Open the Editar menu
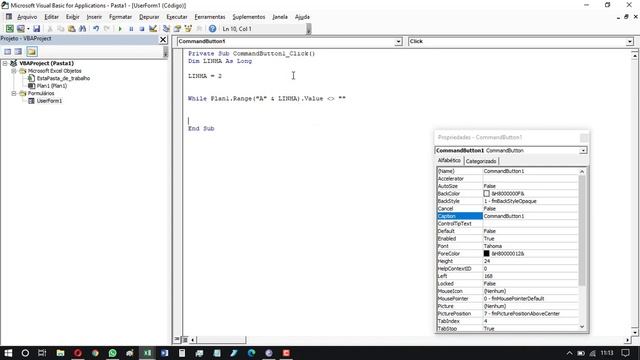This screenshot has width=640, height=360. pos(51,17)
